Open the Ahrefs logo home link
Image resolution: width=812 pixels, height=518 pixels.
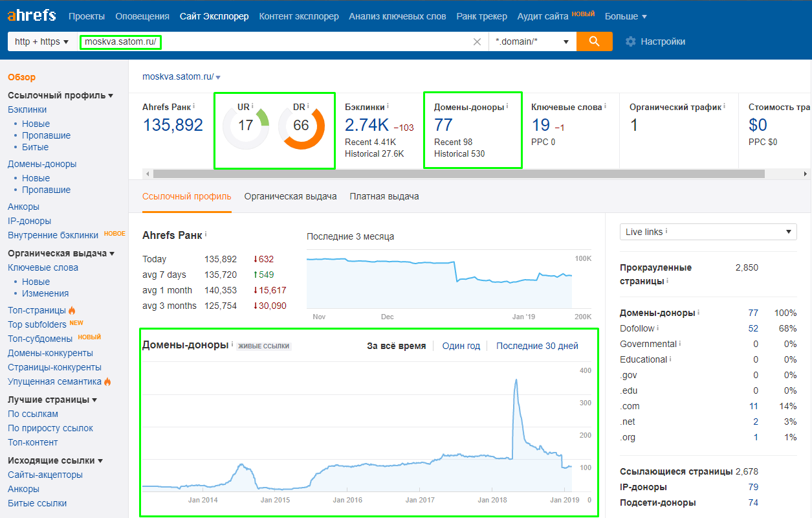32,15
